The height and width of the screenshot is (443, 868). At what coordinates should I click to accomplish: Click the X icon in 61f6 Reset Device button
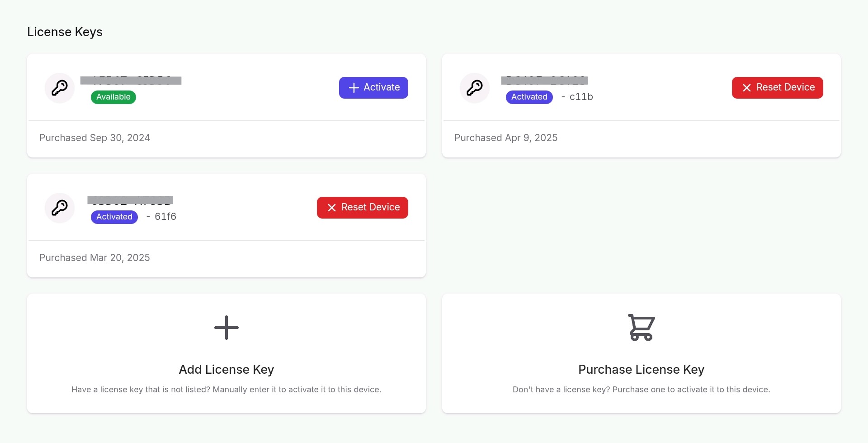[x=332, y=208]
